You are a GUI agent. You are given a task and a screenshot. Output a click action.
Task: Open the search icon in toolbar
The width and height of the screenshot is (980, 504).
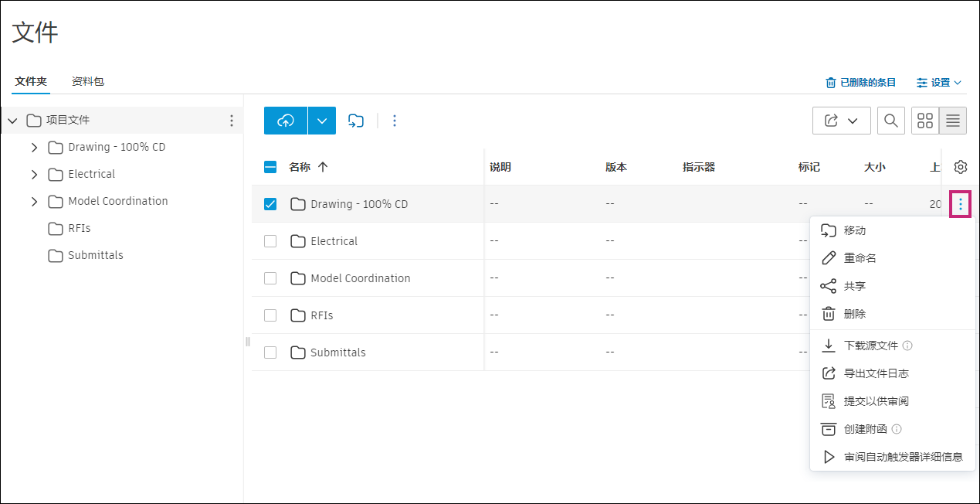click(890, 121)
